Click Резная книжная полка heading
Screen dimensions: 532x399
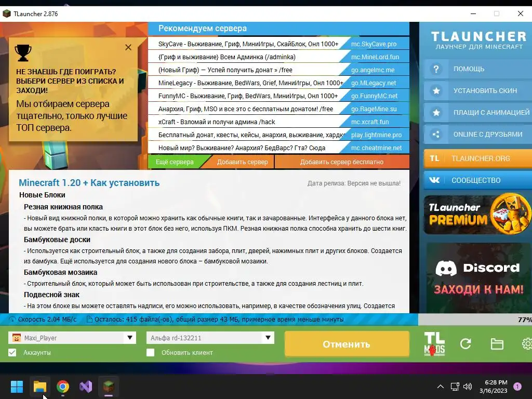pyautogui.click(x=63, y=207)
